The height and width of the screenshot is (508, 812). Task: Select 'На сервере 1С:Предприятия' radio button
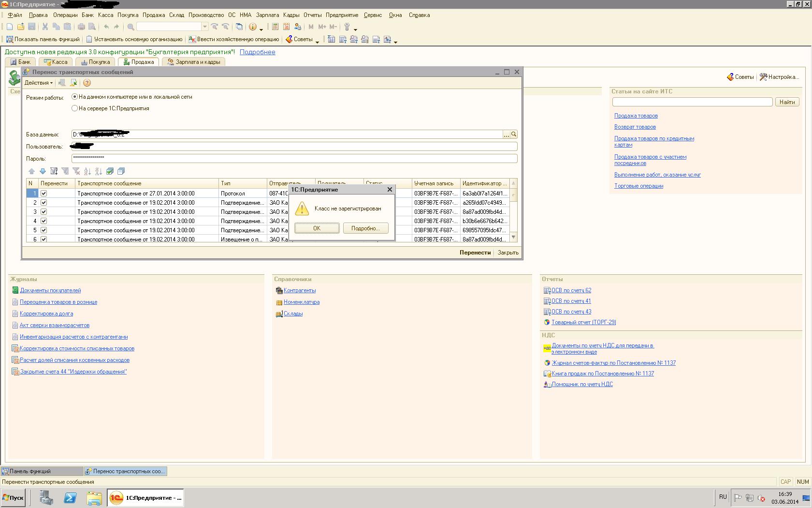(74, 108)
